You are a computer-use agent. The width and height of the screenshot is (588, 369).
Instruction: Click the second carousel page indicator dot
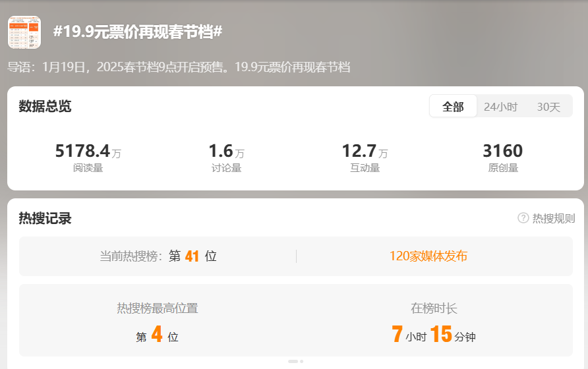[x=301, y=362]
